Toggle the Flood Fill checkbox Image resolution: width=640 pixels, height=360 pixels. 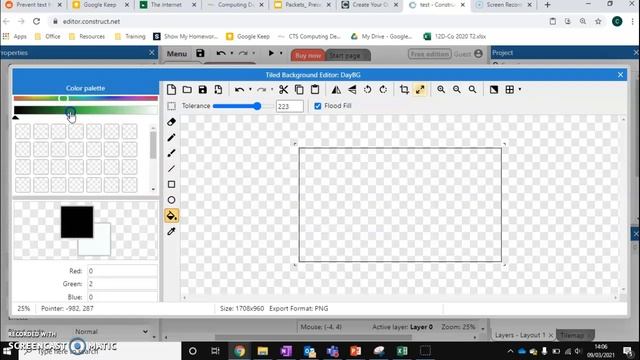click(318, 106)
